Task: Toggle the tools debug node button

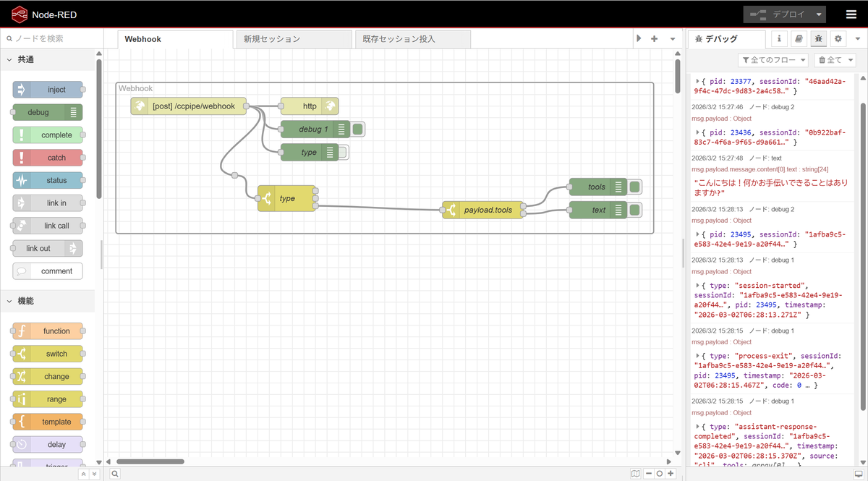Action: pyautogui.click(x=635, y=187)
